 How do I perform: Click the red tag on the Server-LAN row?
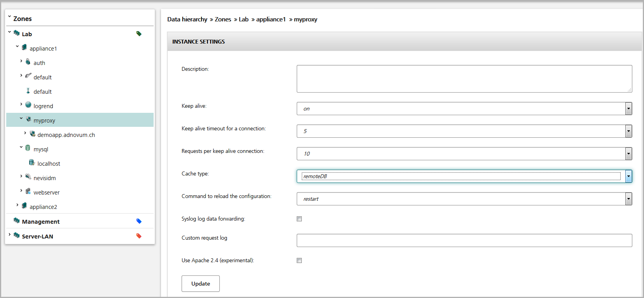[x=139, y=236]
